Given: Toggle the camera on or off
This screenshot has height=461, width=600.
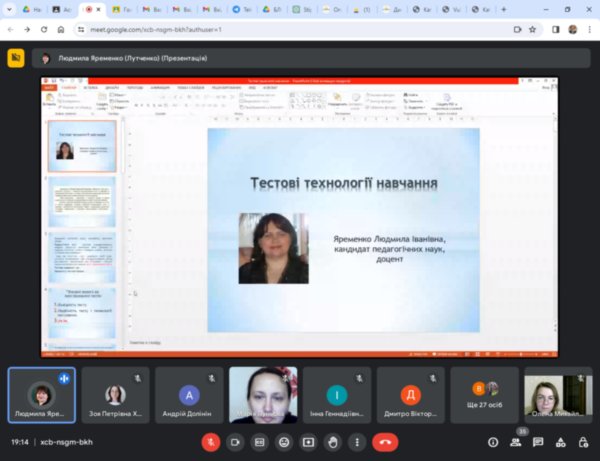Looking at the screenshot, I should pyautogui.click(x=236, y=441).
